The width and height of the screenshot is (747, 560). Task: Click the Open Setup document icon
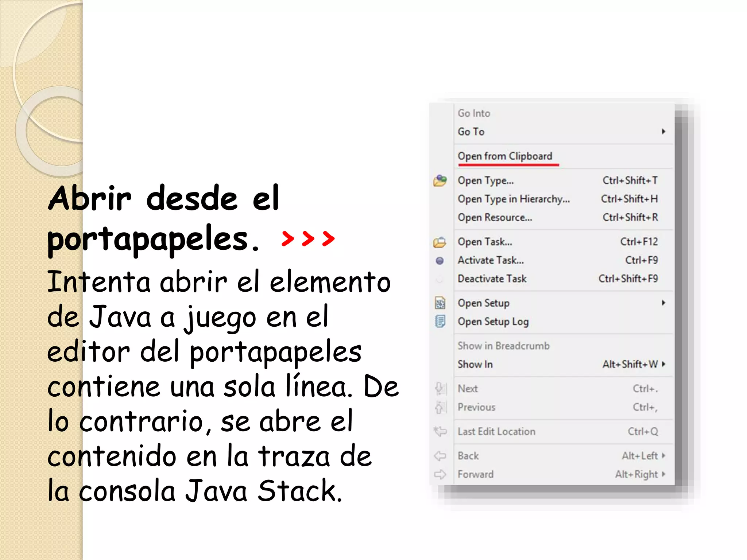(x=440, y=303)
